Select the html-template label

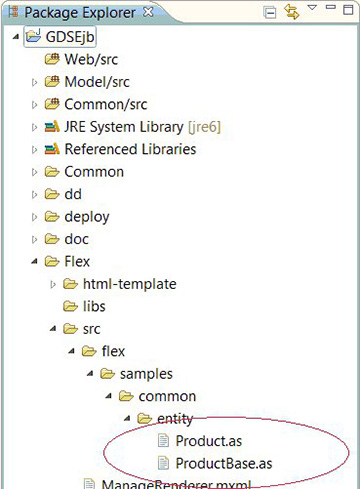point(130,284)
